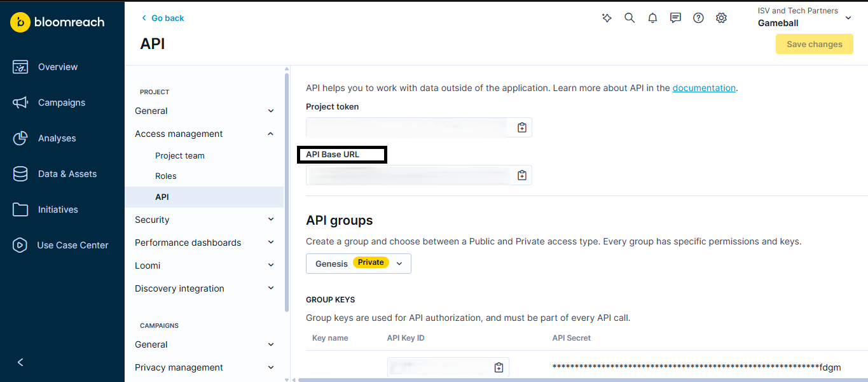The width and height of the screenshot is (868, 382).
Task: Click the Project token field
Action: tap(419, 127)
